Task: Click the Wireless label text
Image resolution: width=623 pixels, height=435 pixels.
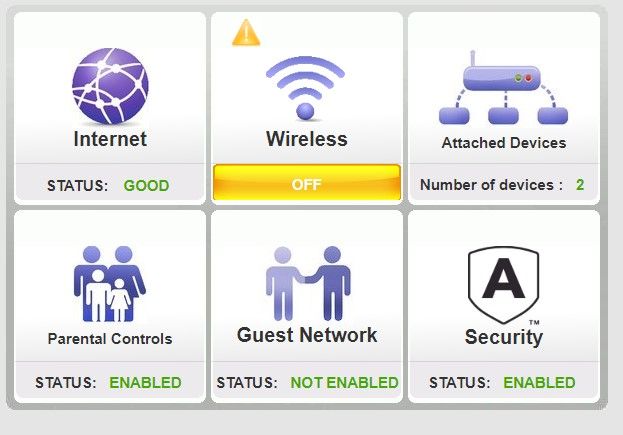Action: pyautogui.click(x=306, y=139)
